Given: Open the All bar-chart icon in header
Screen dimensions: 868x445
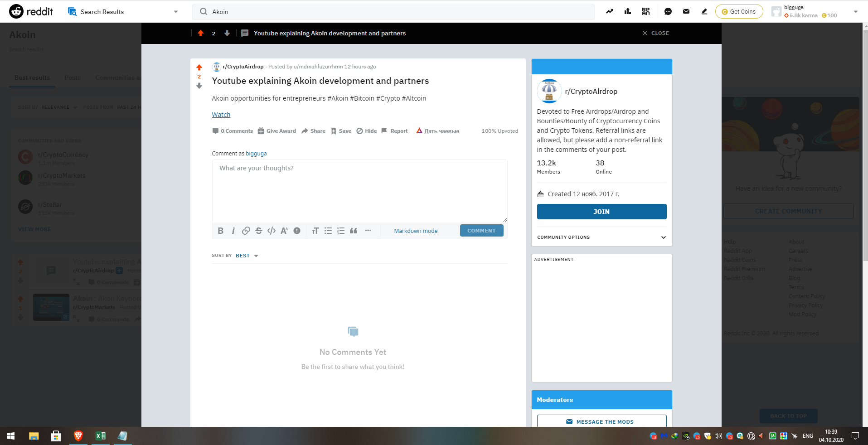Looking at the screenshot, I should point(628,11).
